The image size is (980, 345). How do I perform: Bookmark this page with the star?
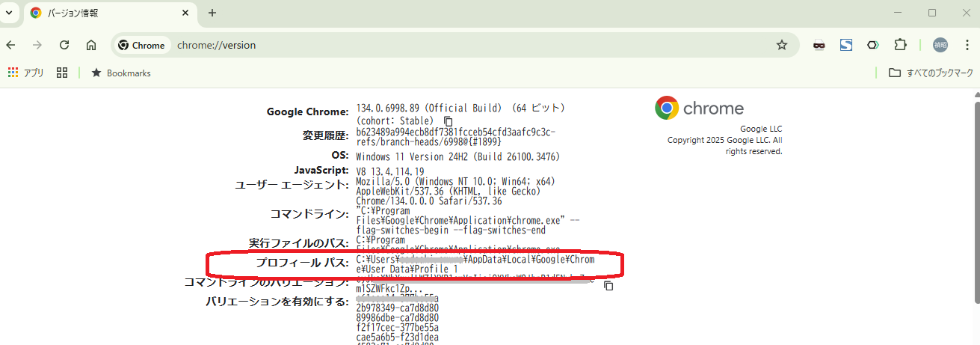(782, 45)
